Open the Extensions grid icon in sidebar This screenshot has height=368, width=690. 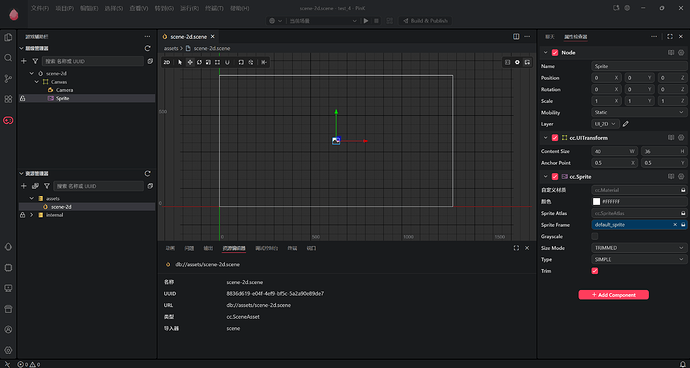point(8,99)
